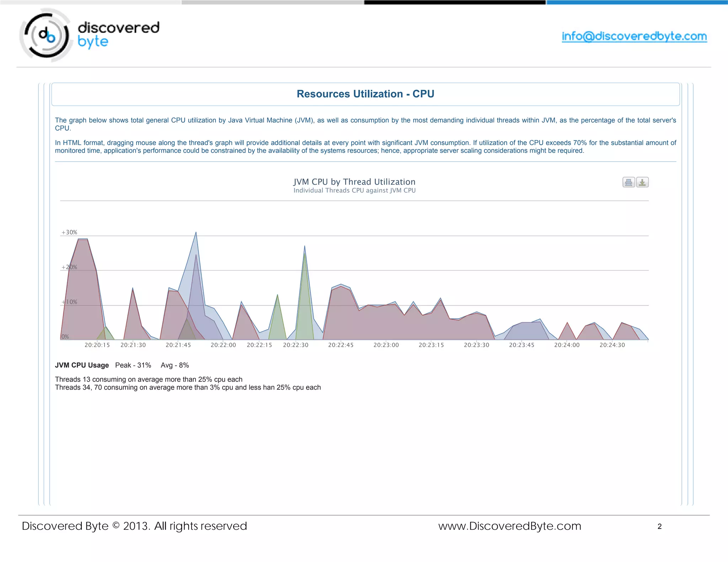
Task: Select the 20:22:30 time axis label
Action: (295, 345)
